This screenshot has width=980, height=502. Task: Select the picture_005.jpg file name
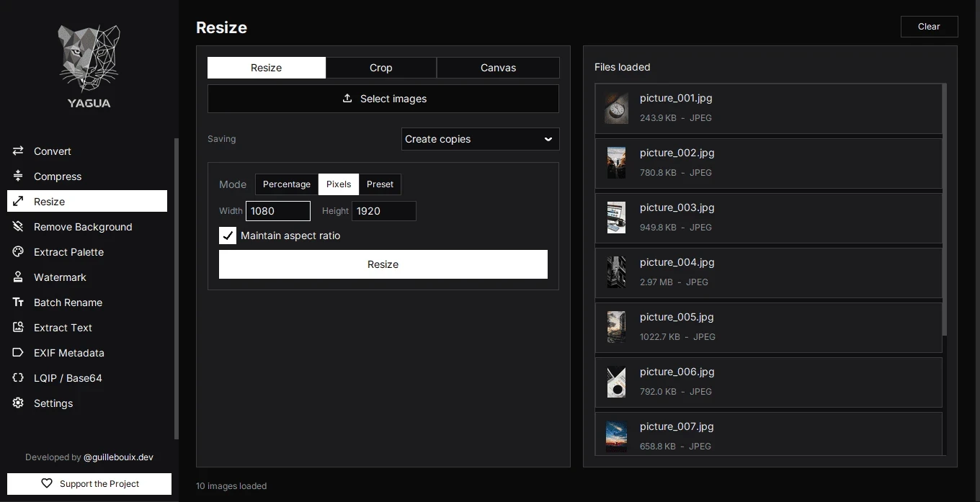click(677, 317)
